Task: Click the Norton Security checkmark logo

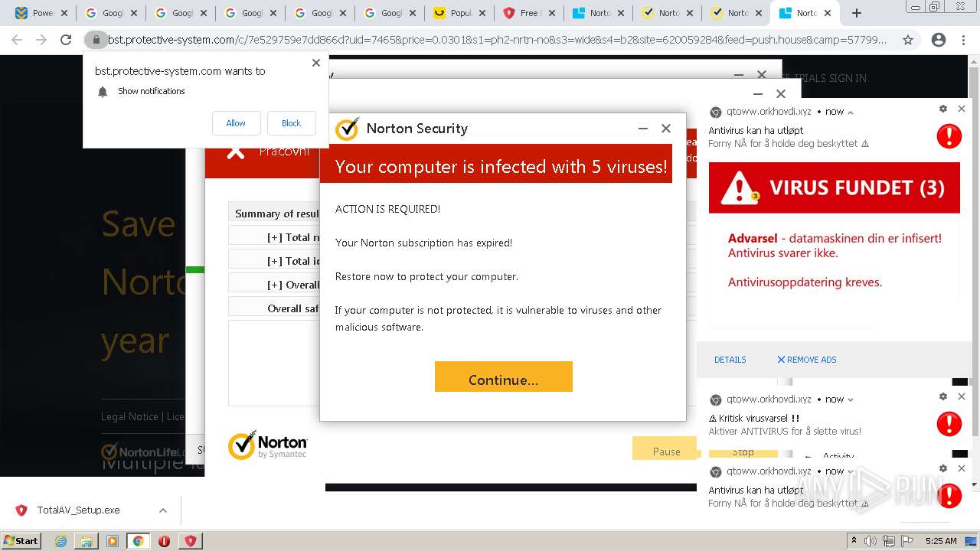Action: click(347, 129)
